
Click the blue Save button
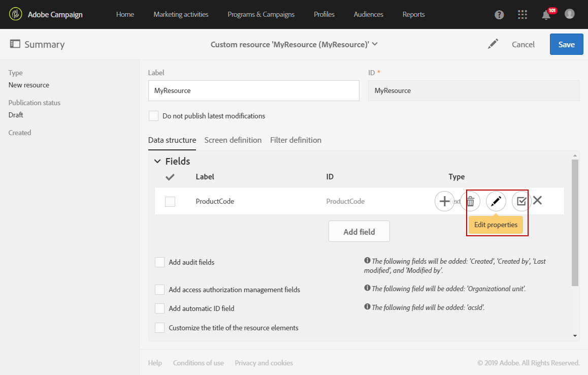click(566, 44)
